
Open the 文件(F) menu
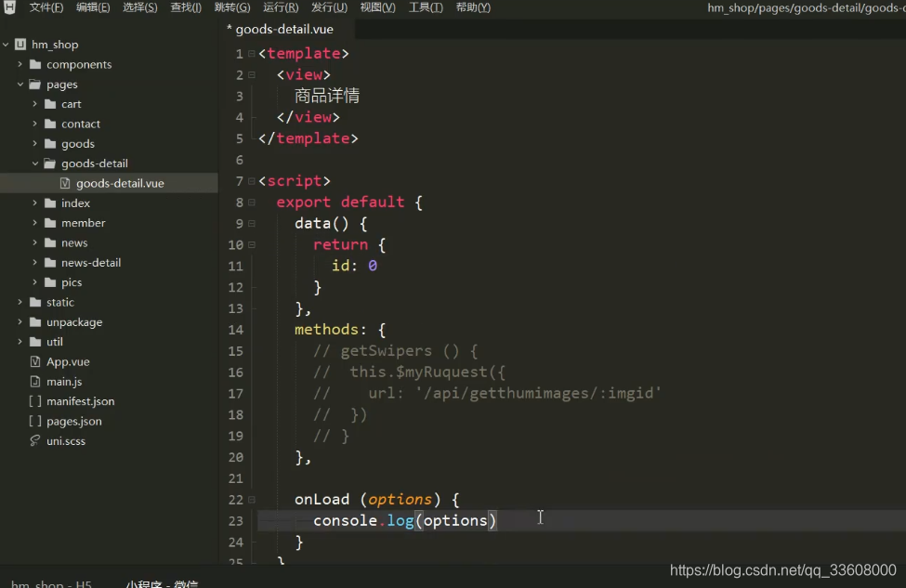click(x=46, y=7)
